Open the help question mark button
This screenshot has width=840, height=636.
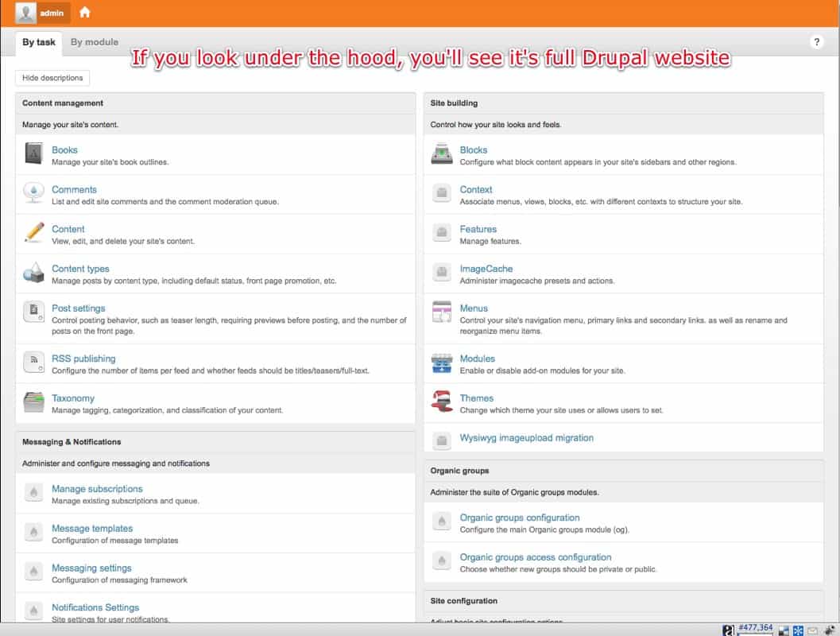(x=816, y=42)
